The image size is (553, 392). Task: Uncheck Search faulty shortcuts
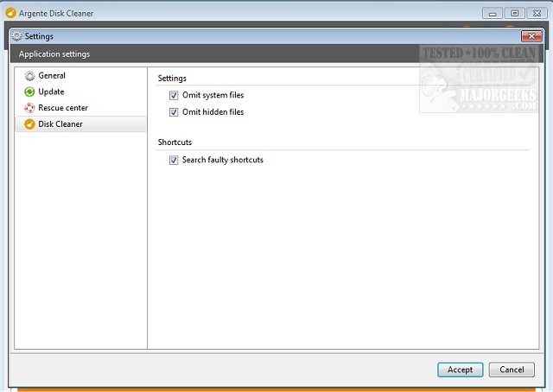tap(174, 160)
